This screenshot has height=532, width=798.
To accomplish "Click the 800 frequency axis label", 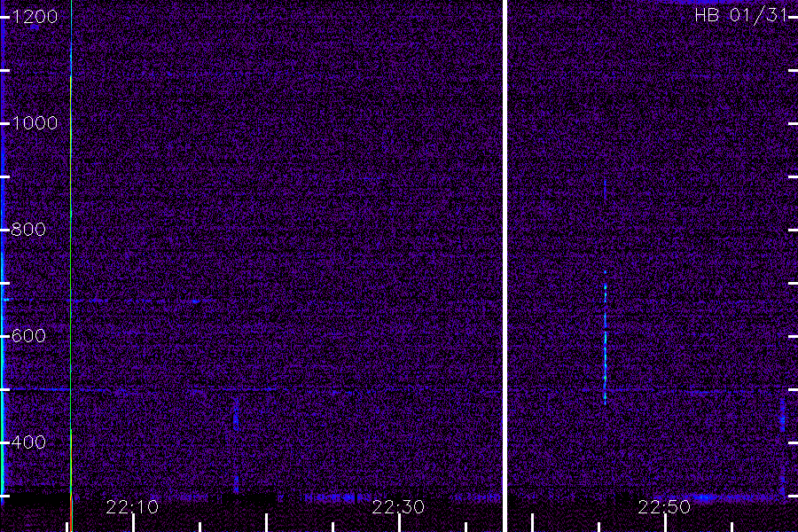I will pyautogui.click(x=28, y=230).
